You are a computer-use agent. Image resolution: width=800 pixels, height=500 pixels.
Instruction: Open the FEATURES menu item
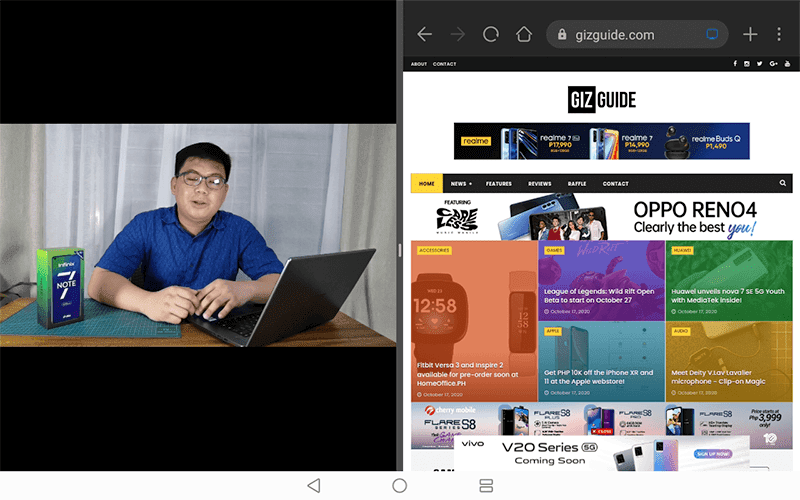(498, 184)
